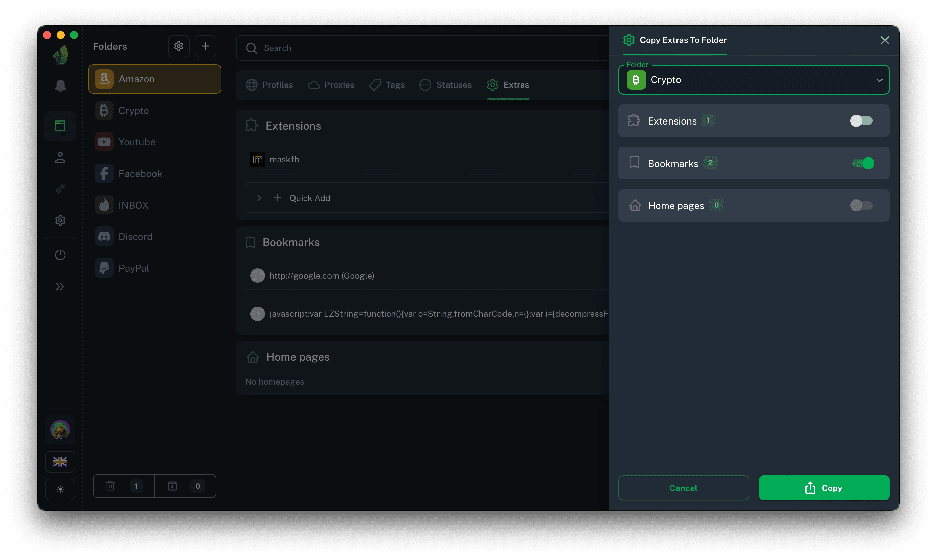Click the Search input field
This screenshot has height=560, width=937.
tap(423, 48)
